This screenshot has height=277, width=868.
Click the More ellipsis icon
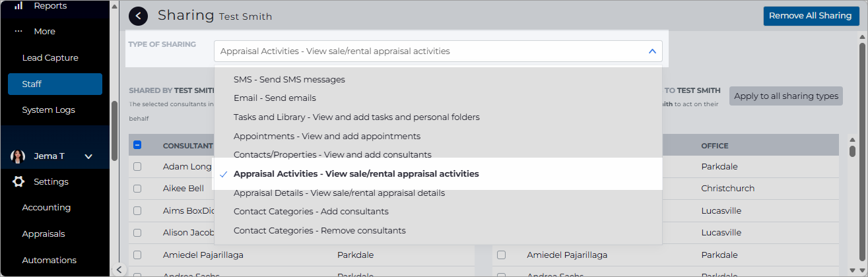tap(18, 31)
